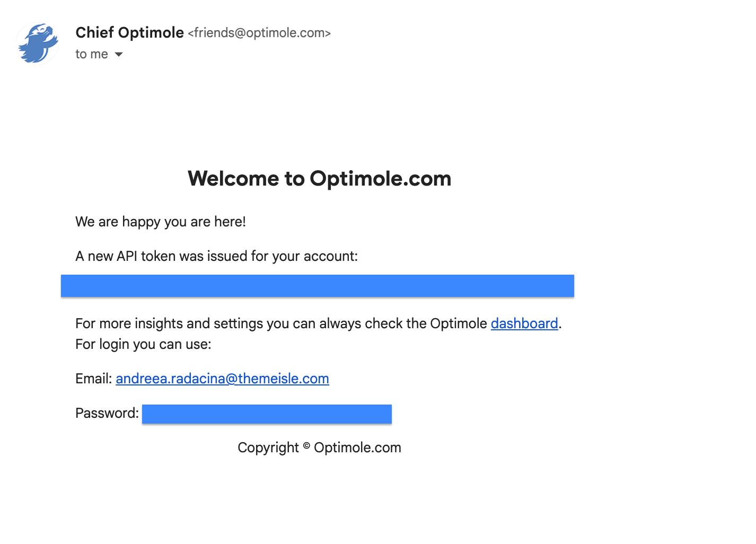Expand the "to me" recipient details arrow
756x544 pixels.
coord(119,55)
